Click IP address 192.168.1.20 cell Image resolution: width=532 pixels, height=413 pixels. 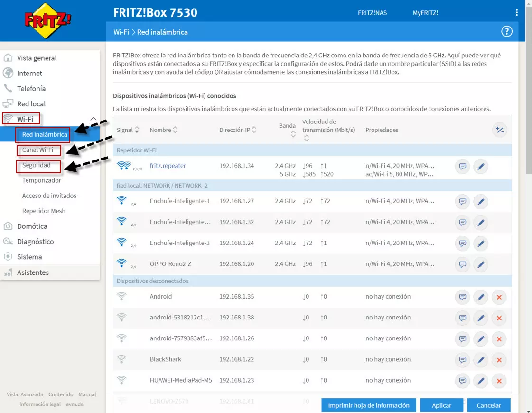click(x=236, y=263)
